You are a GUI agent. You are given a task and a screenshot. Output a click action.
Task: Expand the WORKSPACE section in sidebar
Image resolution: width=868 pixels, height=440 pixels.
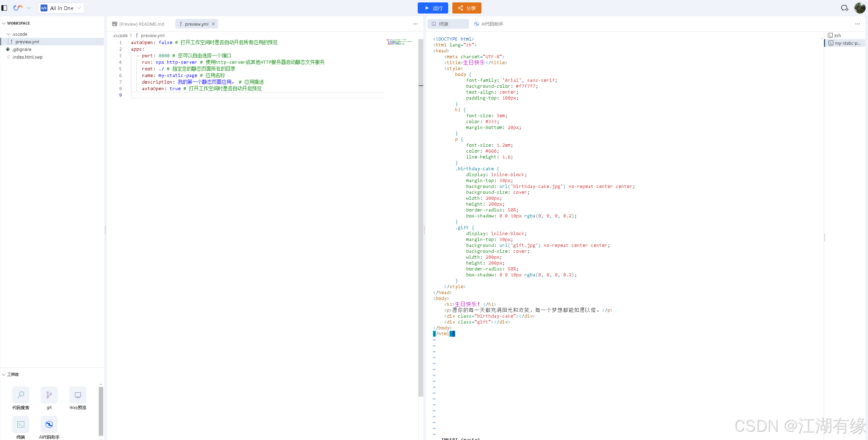pyautogui.click(x=4, y=23)
